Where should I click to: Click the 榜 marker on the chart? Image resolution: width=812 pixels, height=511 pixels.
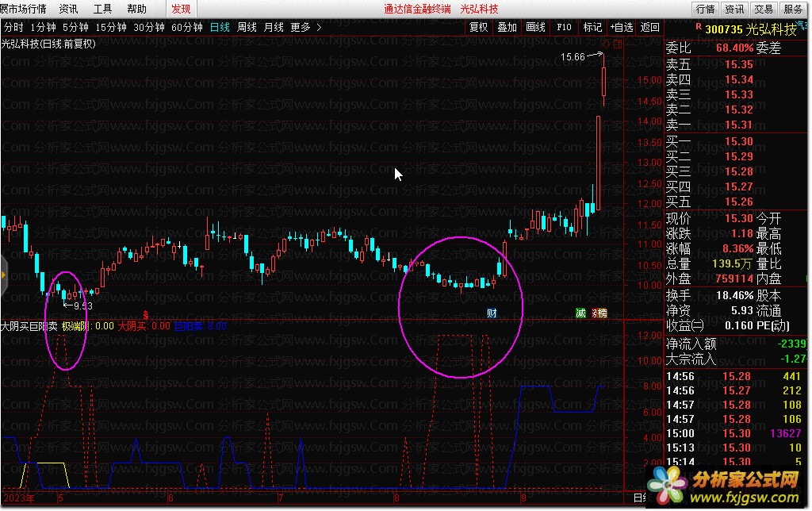[602, 313]
